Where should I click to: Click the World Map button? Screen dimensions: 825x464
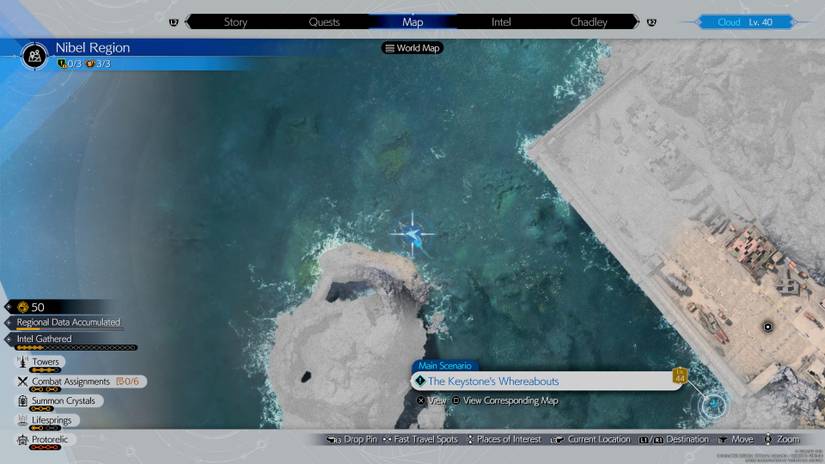[412, 48]
